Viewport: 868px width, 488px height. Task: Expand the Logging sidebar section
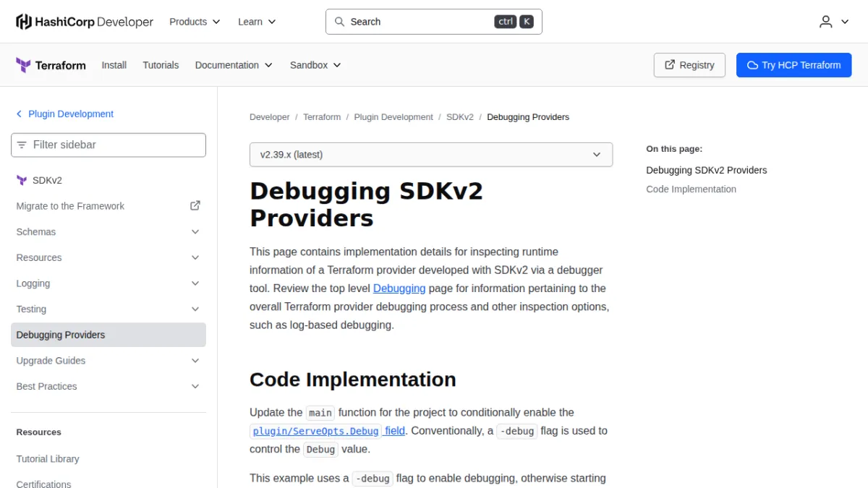(x=109, y=283)
